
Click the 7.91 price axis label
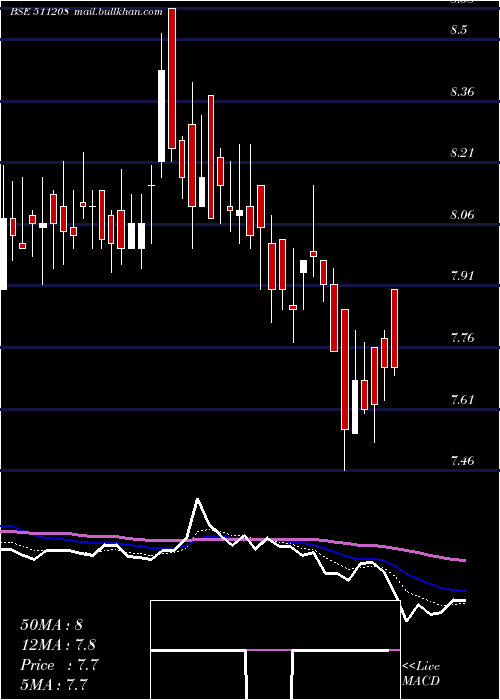pos(462,276)
